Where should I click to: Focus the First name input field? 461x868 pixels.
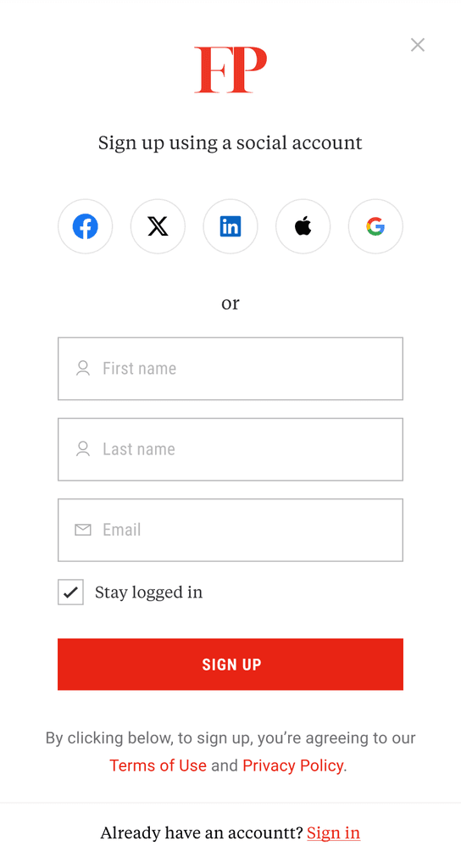pos(230,369)
